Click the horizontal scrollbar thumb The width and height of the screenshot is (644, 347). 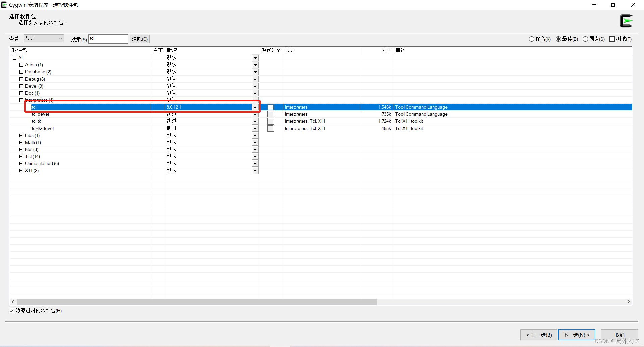pyautogui.click(x=197, y=302)
